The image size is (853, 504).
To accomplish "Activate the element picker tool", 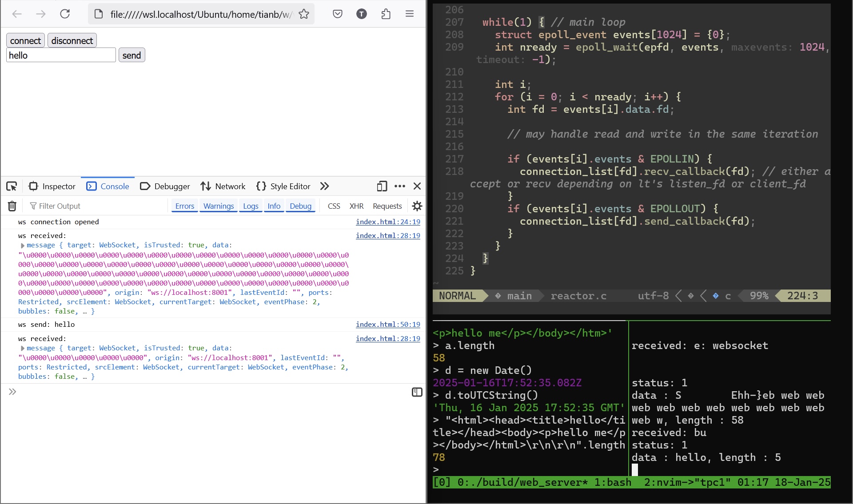I will pos(12,187).
